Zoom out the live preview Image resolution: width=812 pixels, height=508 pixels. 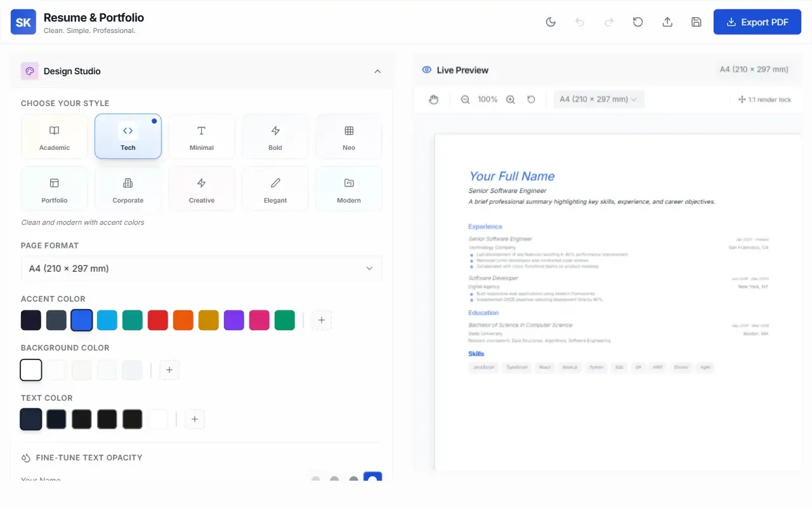coord(466,100)
